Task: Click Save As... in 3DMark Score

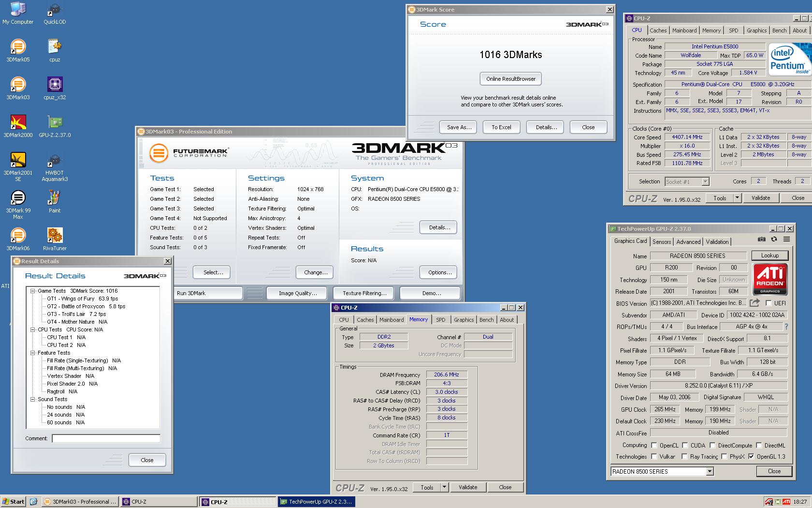Action: point(459,127)
